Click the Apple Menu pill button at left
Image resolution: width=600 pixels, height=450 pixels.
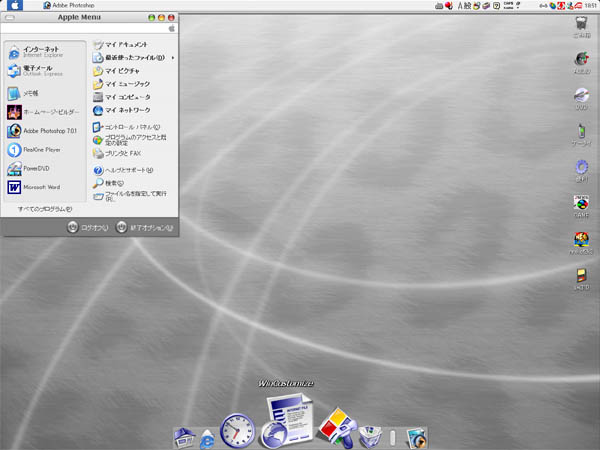coord(10,18)
